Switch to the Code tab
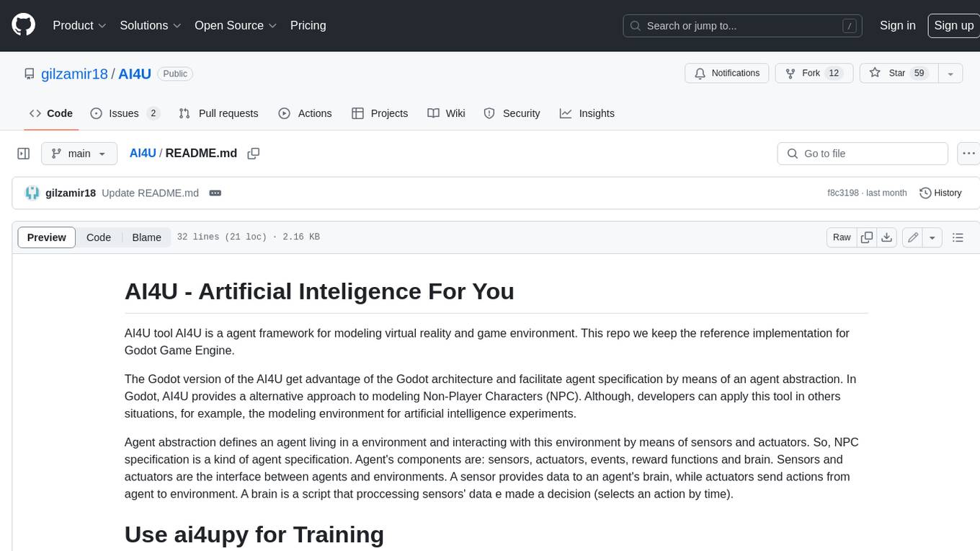This screenshot has height=551, width=980. click(x=51, y=113)
